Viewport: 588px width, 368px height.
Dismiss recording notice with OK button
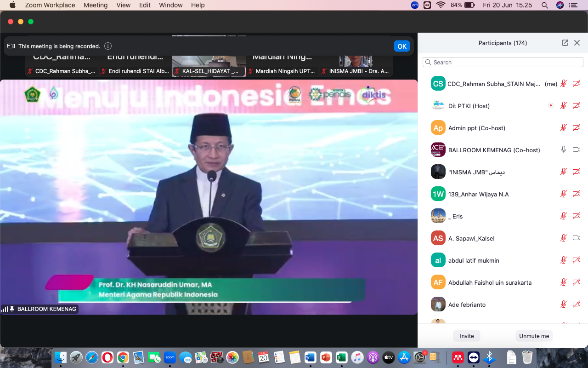pos(402,46)
